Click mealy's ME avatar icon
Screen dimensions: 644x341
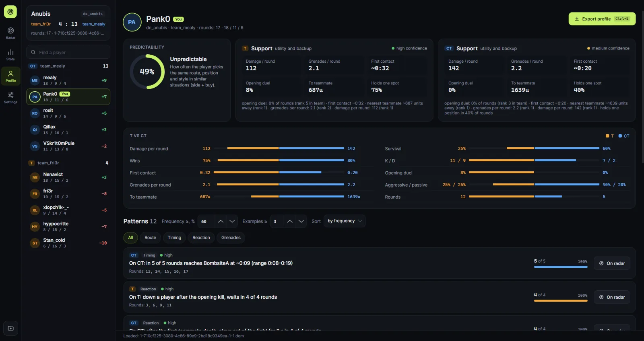click(35, 80)
